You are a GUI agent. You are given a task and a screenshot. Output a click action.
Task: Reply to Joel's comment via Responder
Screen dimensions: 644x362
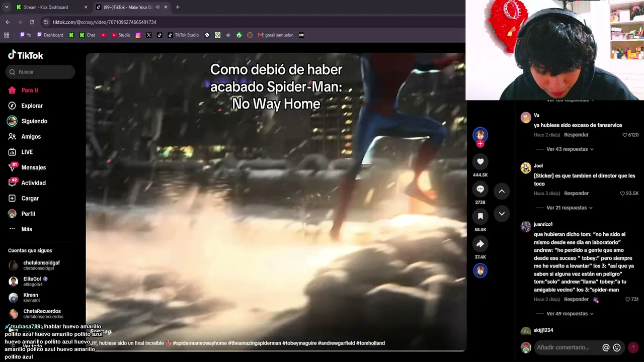click(576, 194)
